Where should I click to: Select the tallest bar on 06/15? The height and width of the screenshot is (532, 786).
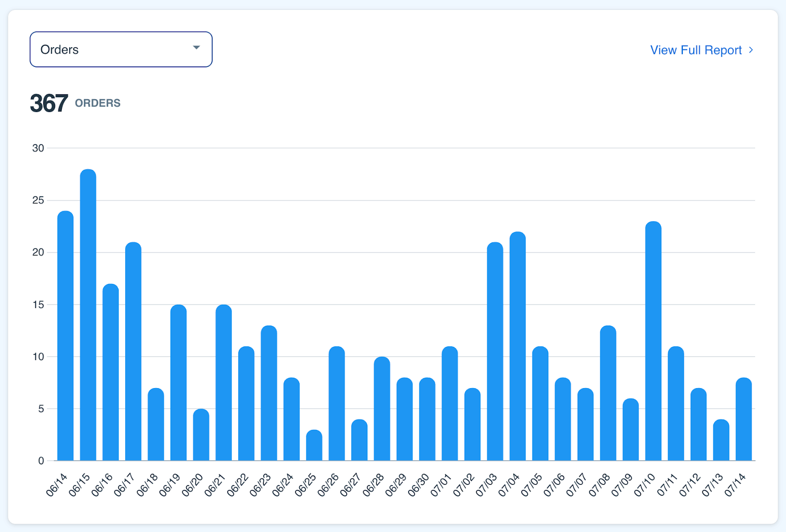coord(87,314)
